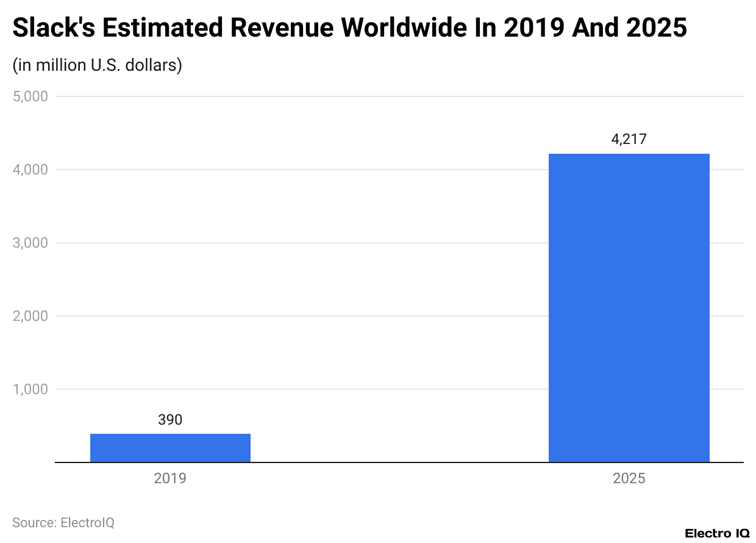The image size is (756, 543).
Task: Click the '3,000' gridline label
Action: tap(29, 242)
